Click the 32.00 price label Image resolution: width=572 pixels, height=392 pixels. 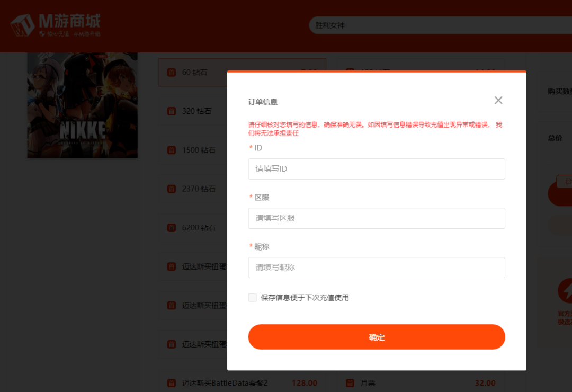pyautogui.click(x=485, y=383)
